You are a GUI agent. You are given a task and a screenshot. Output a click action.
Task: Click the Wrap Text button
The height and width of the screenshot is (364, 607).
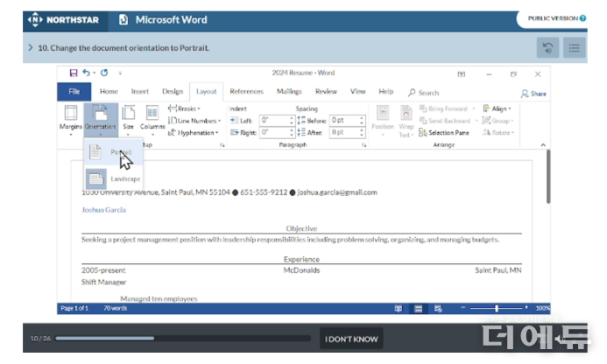[x=406, y=121]
